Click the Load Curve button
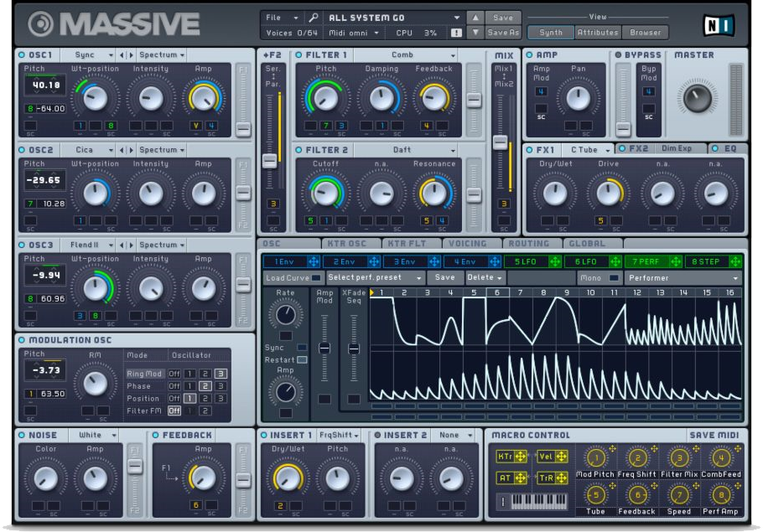Image resolution: width=763 pixels, height=532 pixels. [293, 277]
